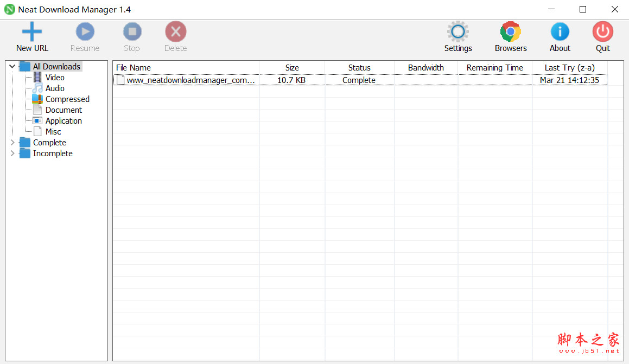Image resolution: width=629 pixels, height=364 pixels.
Task: Select Misc category label
Action: click(x=53, y=131)
